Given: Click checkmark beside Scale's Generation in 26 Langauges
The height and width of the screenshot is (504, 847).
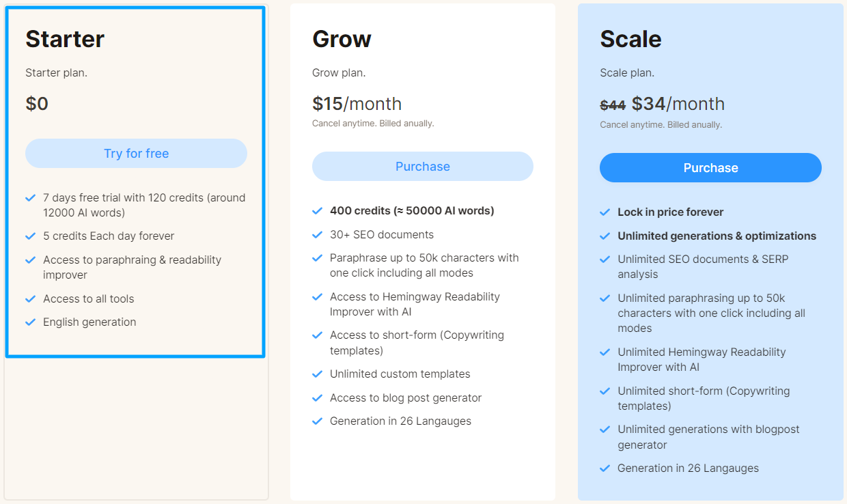Looking at the screenshot, I should coord(605,468).
